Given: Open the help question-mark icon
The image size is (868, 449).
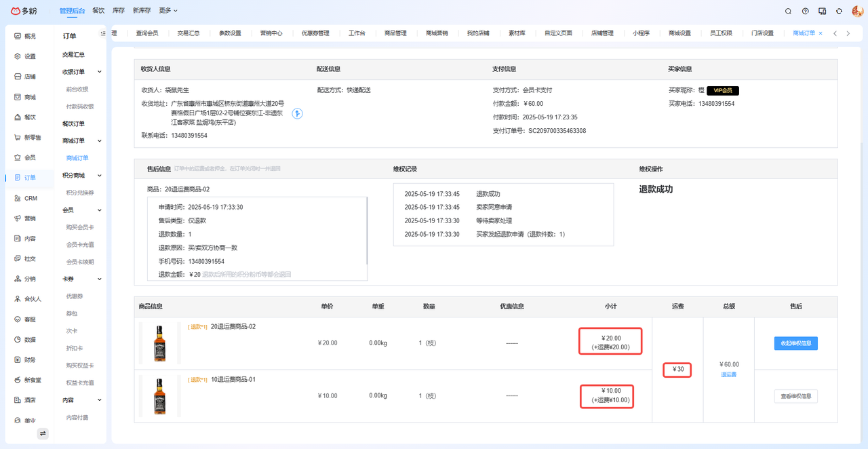Looking at the screenshot, I should coord(805,11).
